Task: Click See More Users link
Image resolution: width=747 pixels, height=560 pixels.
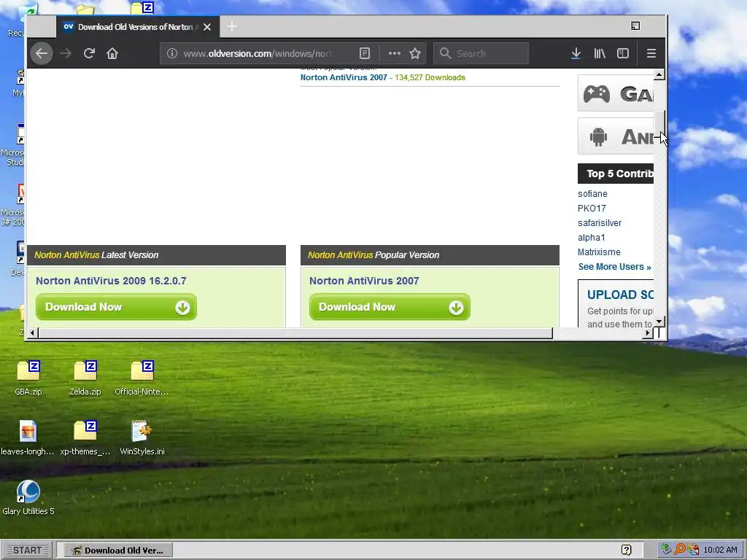Action: [614, 267]
